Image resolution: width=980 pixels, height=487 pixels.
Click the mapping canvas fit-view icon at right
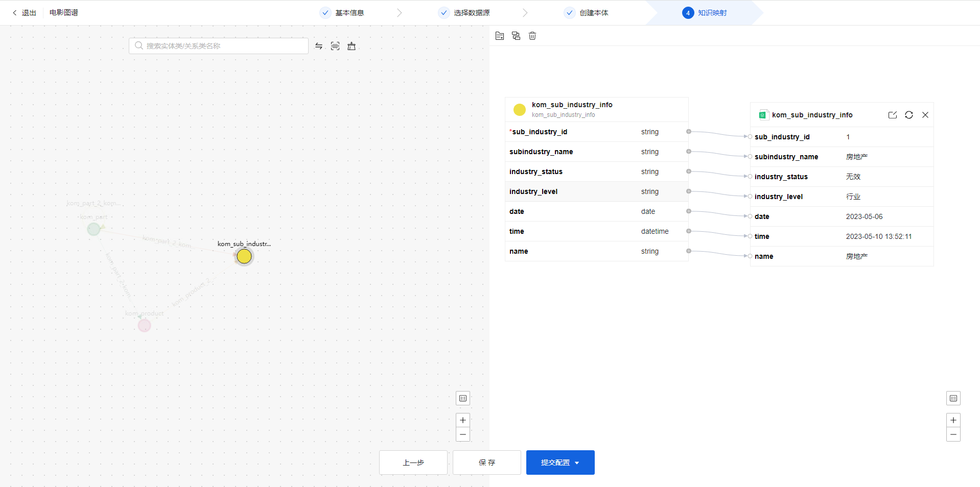953,398
